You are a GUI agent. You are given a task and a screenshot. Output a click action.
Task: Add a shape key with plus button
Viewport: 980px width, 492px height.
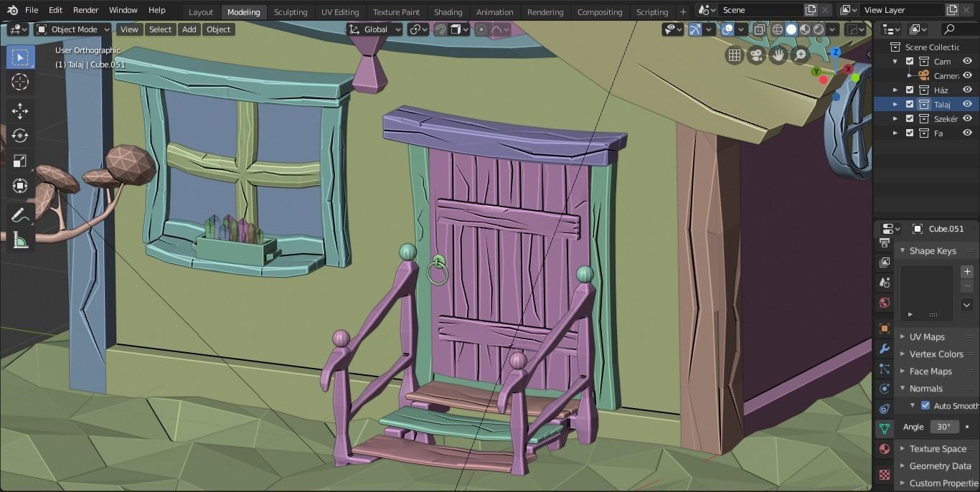(x=967, y=272)
